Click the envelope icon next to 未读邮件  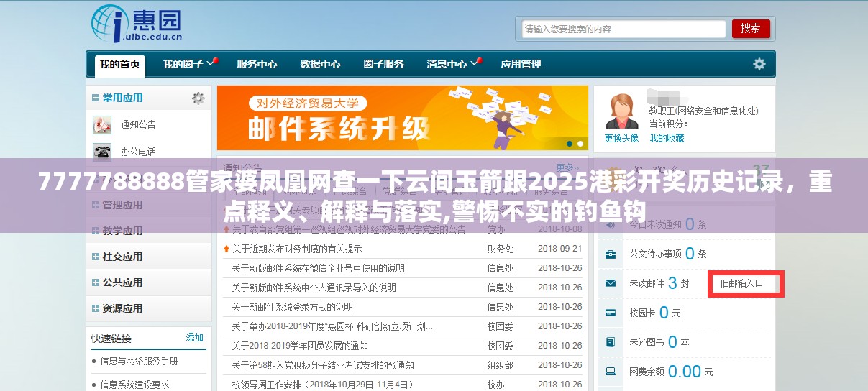point(611,283)
